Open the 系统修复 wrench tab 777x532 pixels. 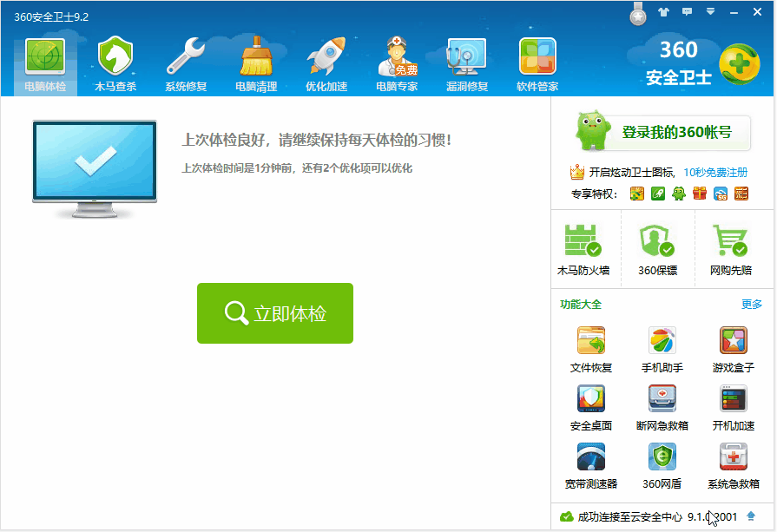186,65
